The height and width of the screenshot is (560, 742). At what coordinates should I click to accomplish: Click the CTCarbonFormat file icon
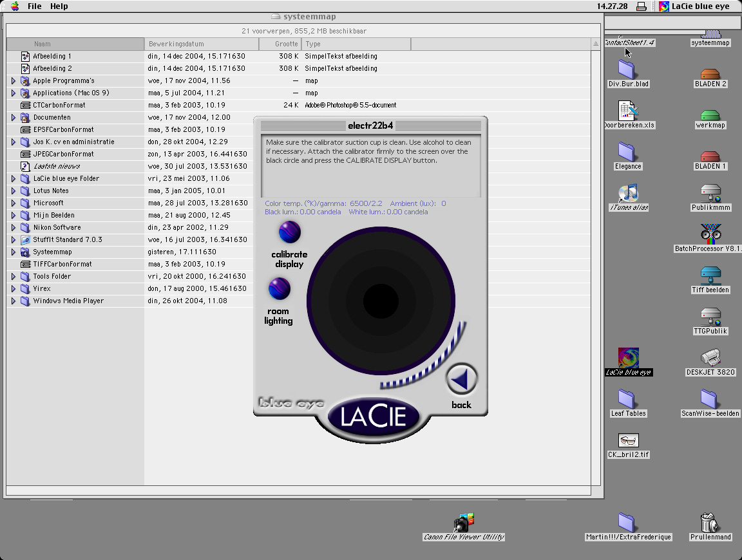[26, 105]
